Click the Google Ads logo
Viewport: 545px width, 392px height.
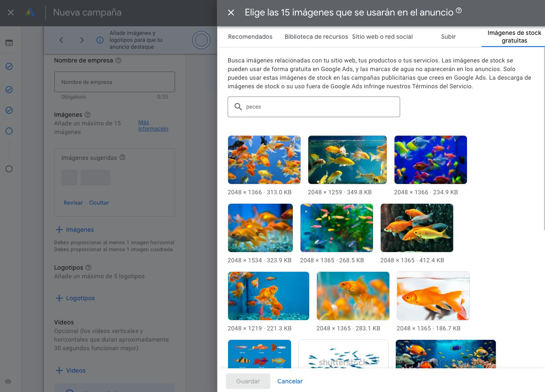(30, 12)
